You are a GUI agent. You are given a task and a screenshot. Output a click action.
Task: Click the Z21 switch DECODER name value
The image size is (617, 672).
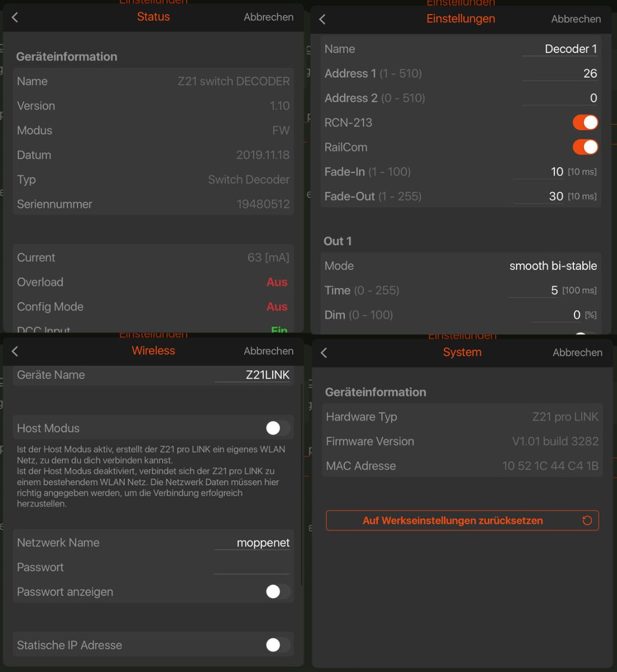tap(234, 81)
